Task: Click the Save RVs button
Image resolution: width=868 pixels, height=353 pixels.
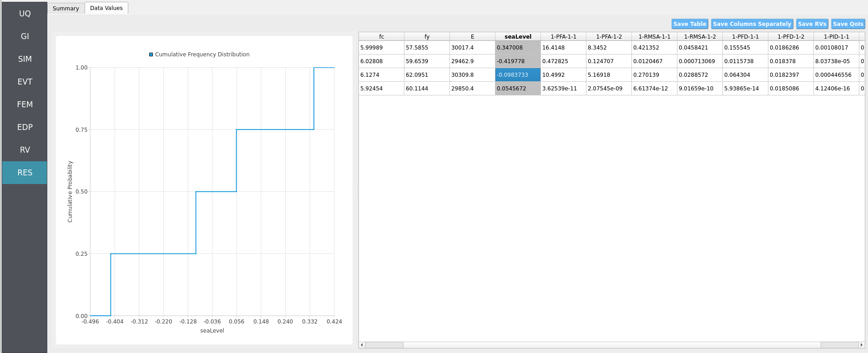Action: (812, 24)
